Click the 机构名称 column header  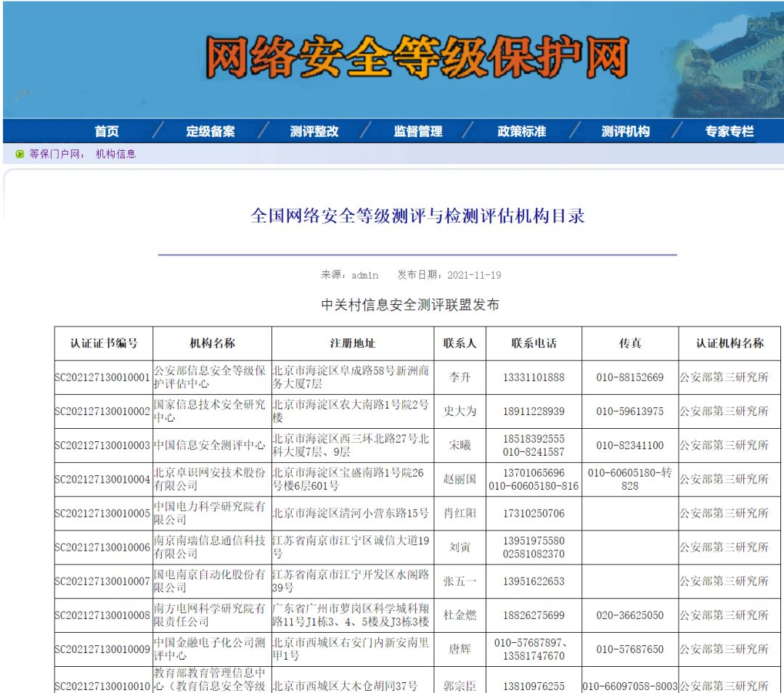213,343
